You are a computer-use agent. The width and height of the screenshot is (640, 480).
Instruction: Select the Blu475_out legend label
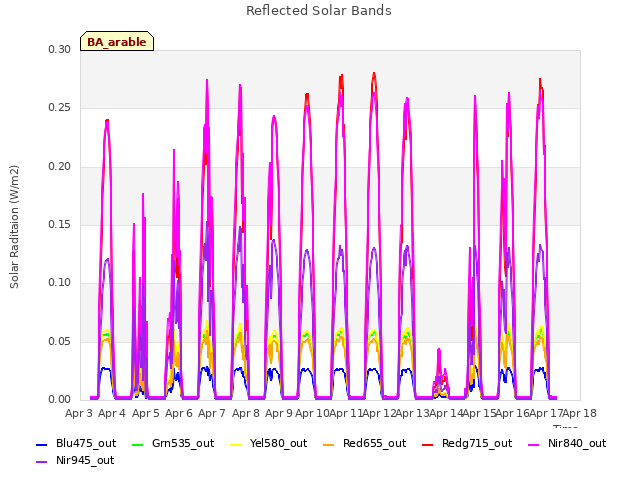pos(86,444)
